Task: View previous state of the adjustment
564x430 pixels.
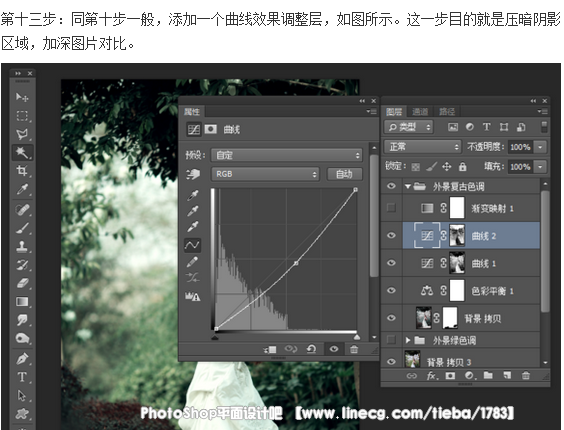Action: click(x=291, y=349)
